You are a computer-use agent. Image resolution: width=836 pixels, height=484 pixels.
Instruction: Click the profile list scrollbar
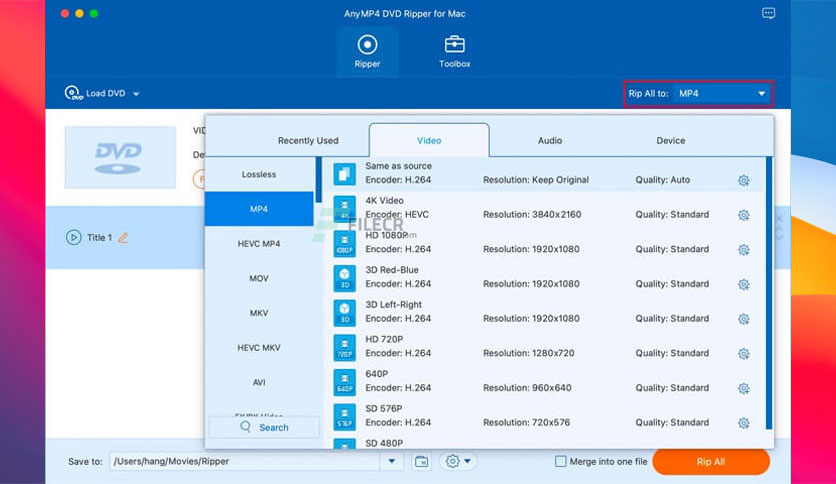[769, 293]
